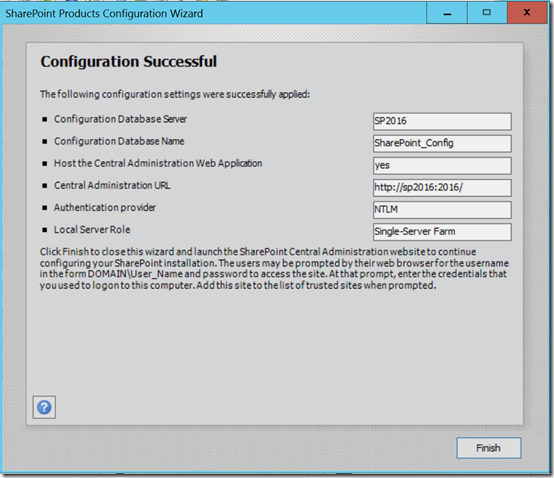Click the 'Central Administration URL' label
The height and width of the screenshot is (478, 554).
pyautogui.click(x=112, y=185)
